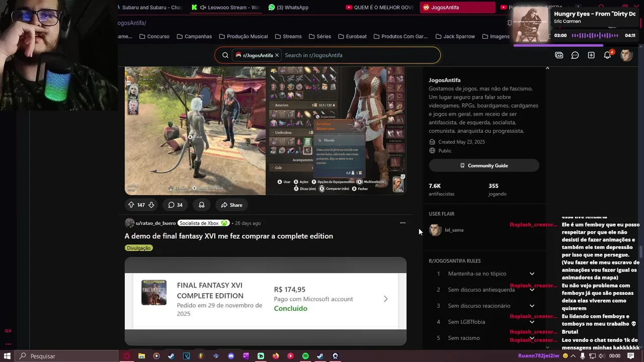The width and height of the screenshot is (644, 362).
Task: Open the notifications bell
Action: (x=607, y=55)
